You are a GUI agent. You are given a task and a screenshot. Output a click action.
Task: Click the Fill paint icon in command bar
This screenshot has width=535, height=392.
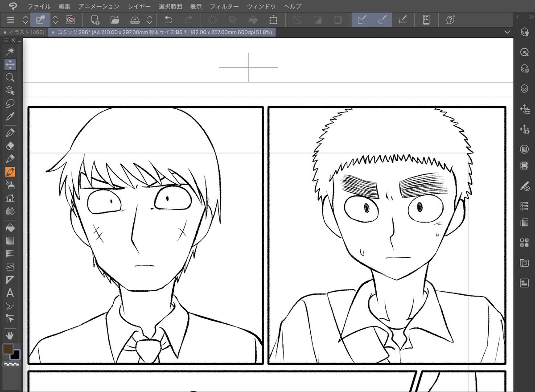(x=253, y=20)
